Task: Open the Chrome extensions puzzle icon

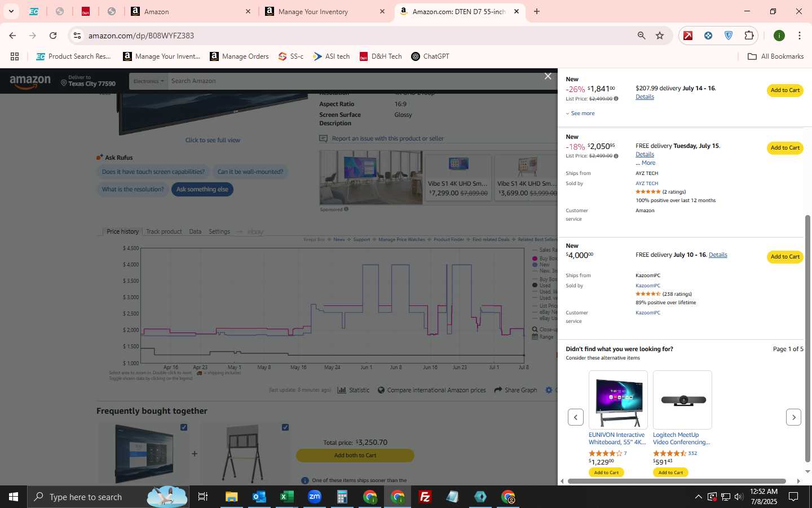Action: tap(749, 36)
